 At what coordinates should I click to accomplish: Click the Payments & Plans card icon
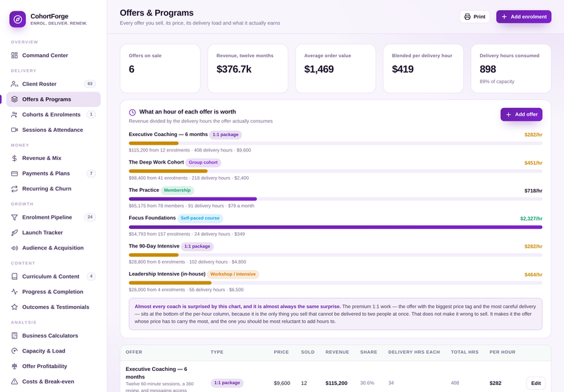[14, 173]
